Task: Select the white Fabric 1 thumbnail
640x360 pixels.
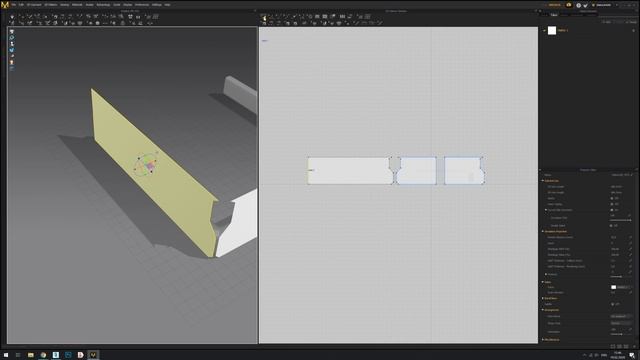Action: [x=552, y=30]
